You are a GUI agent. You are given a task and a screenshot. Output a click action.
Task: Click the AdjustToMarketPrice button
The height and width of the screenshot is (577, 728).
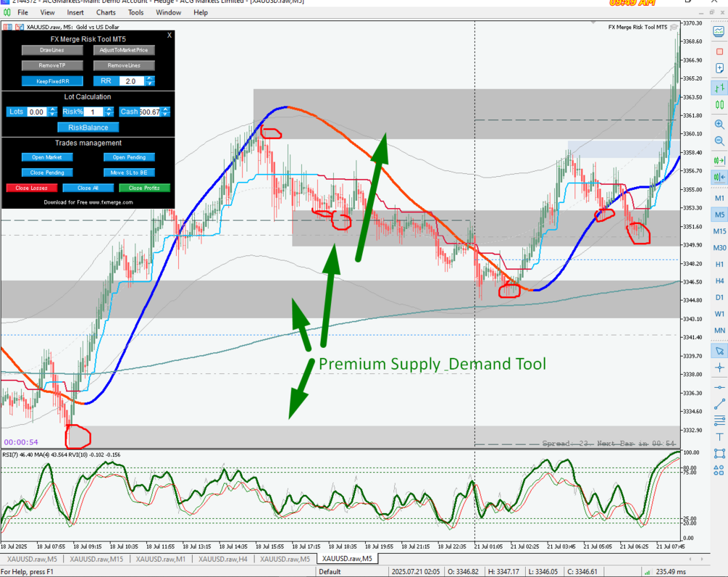coord(124,50)
